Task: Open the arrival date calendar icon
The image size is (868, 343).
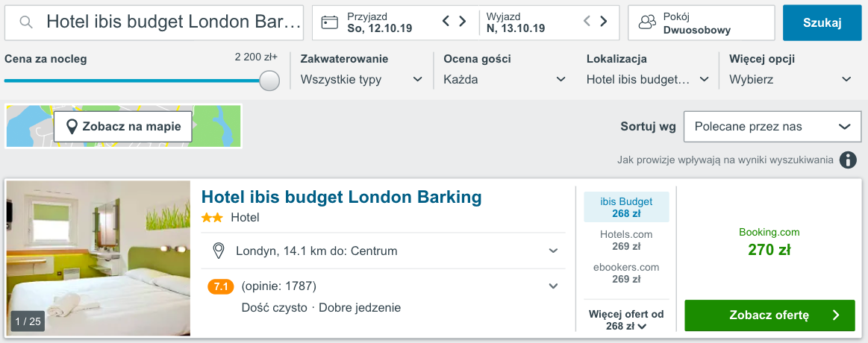Action: (x=330, y=22)
